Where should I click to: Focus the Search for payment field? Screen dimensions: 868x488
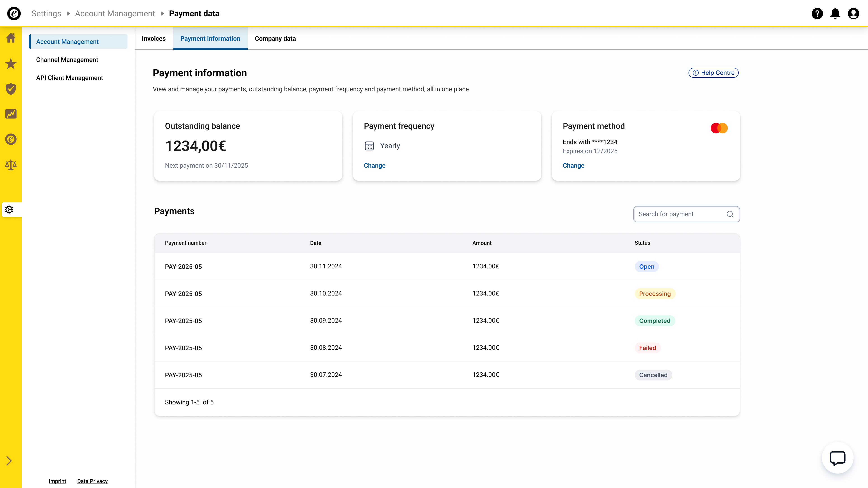click(x=686, y=214)
